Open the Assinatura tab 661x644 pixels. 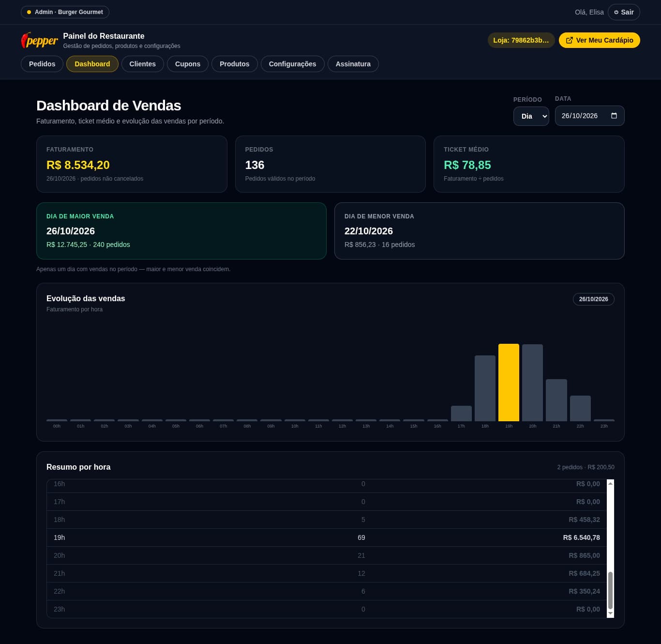click(353, 64)
